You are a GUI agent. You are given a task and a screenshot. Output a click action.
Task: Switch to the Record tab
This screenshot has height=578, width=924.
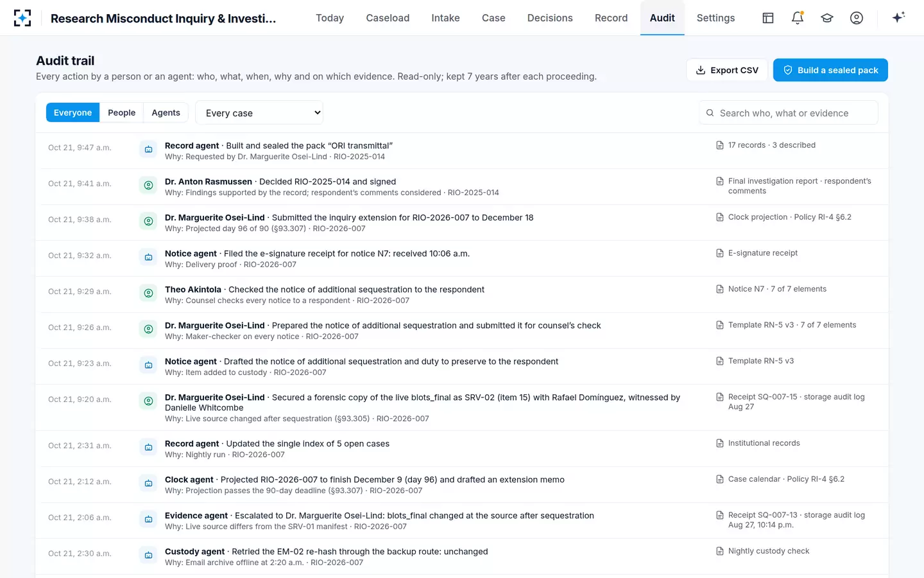click(x=611, y=18)
